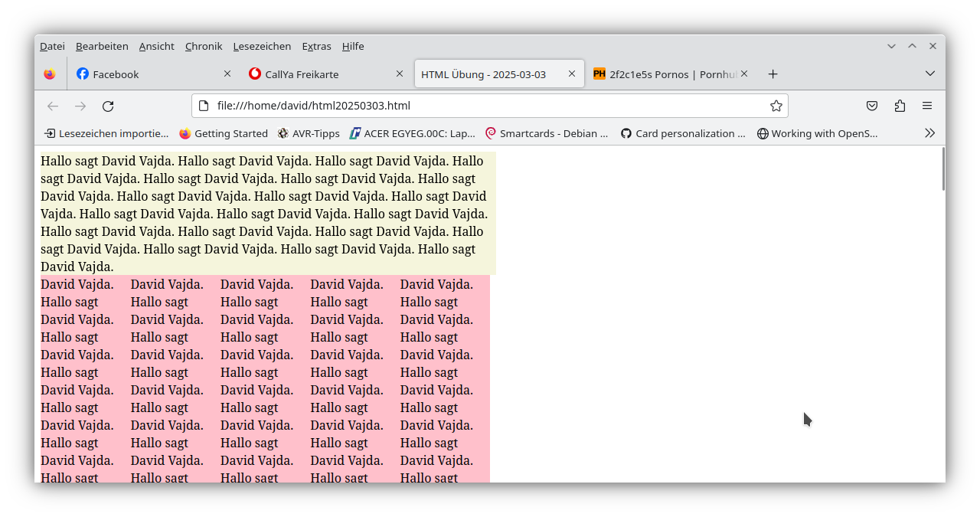980x517 pixels.
Task: Open the Extensions puzzle icon
Action: pos(900,106)
